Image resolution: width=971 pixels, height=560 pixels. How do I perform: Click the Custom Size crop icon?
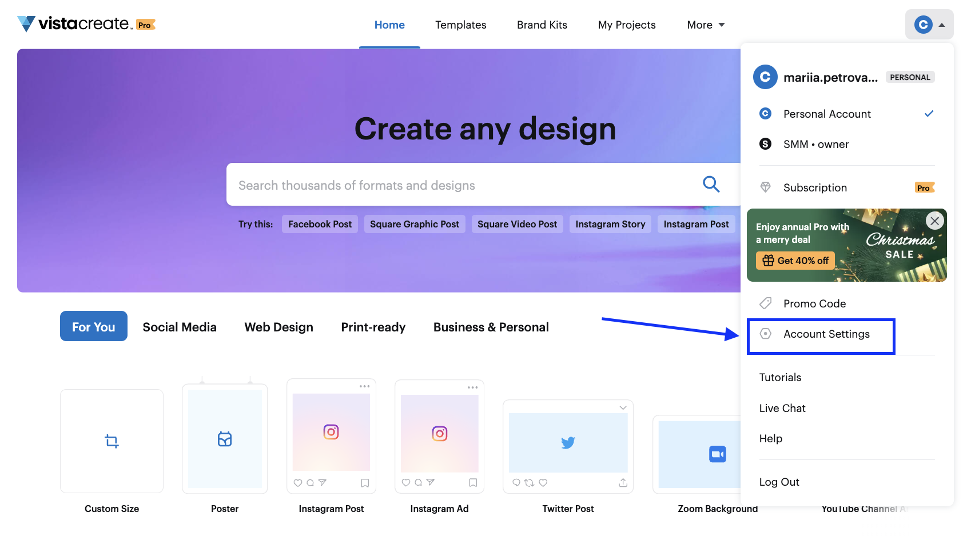(112, 441)
